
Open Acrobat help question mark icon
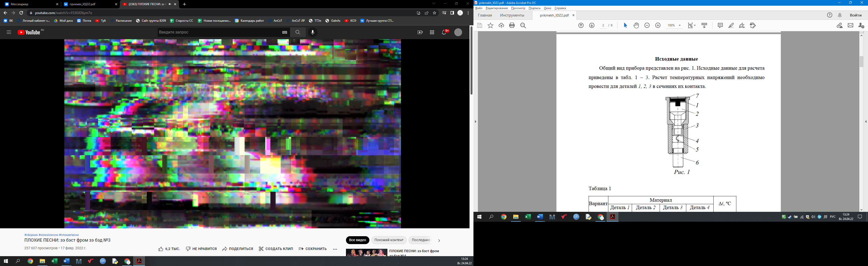(830, 15)
